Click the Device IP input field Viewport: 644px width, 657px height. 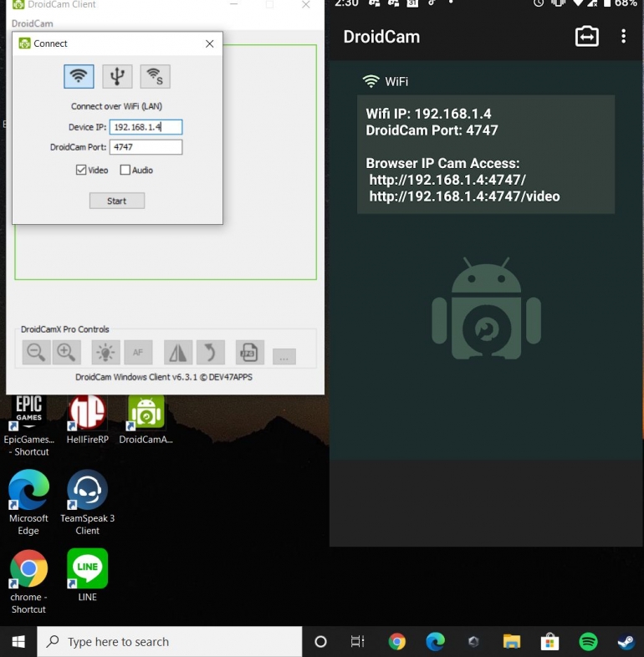coord(146,127)
